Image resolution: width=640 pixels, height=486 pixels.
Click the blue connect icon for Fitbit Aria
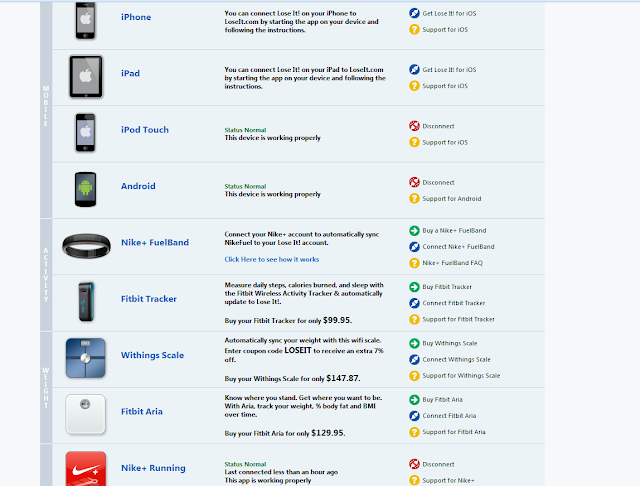414,415
